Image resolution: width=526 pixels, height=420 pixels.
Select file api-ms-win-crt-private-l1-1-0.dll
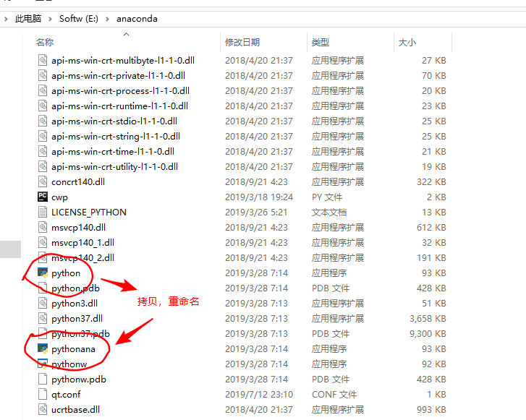(x=118, y=75)
